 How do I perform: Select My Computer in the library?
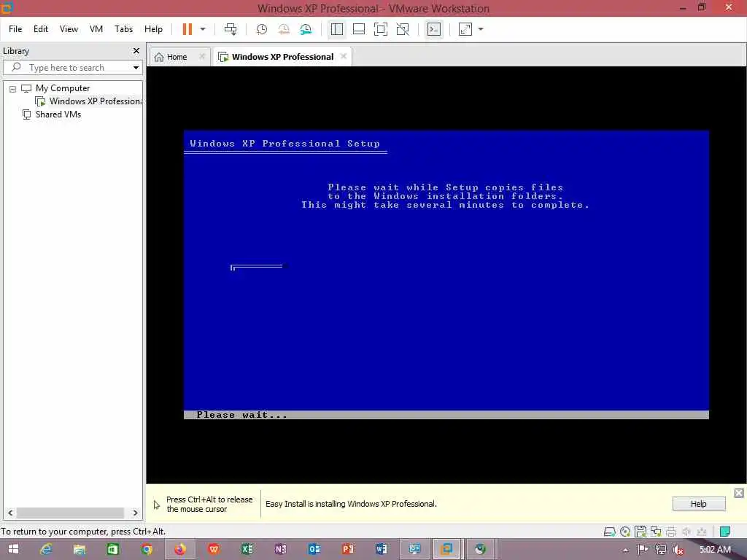pos(63,88)
